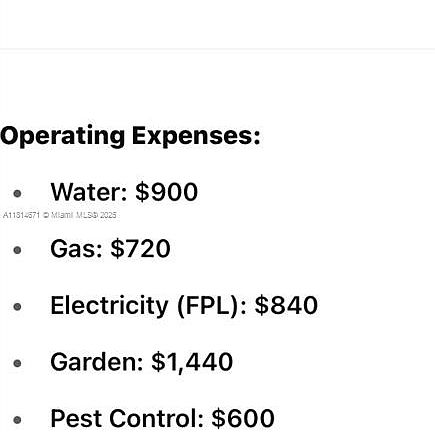
Task: Click the $720 gas amount
Action: click(140, 249)
